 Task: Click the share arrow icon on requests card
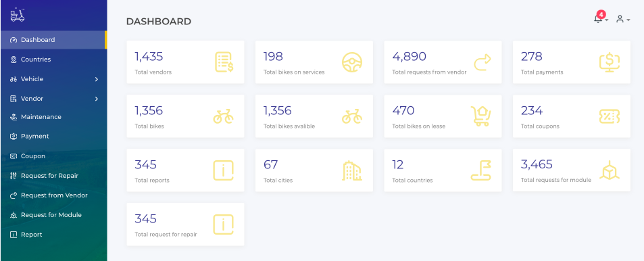click(x=482, y=62)
